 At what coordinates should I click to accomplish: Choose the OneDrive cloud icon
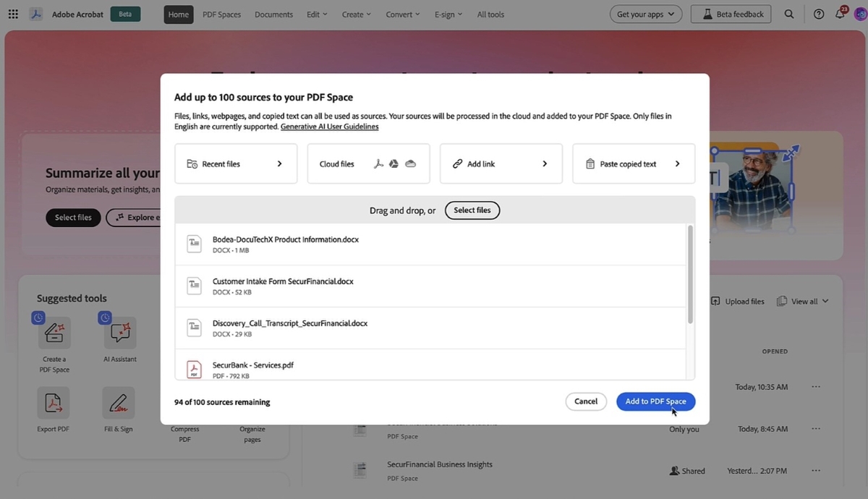tap(411, 164)
